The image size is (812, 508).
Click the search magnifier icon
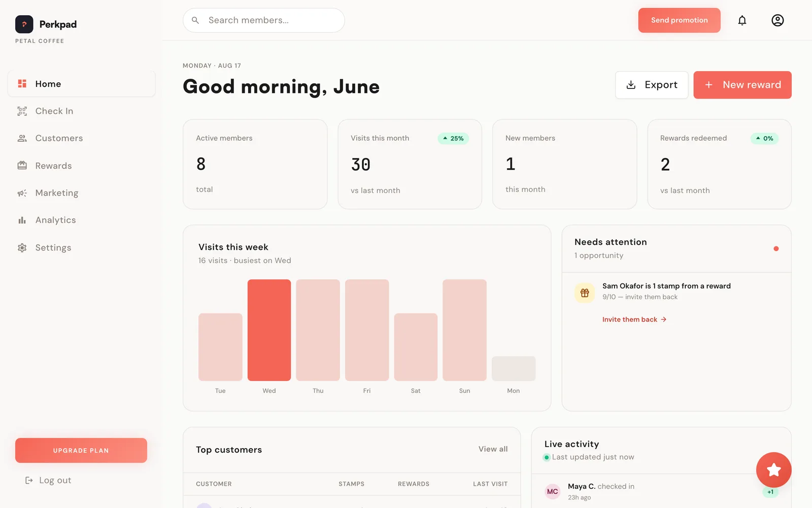point(195,20)
